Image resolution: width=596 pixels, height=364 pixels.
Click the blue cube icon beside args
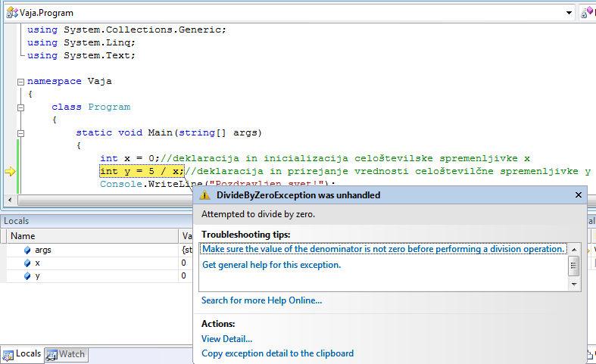coord(27,250)
